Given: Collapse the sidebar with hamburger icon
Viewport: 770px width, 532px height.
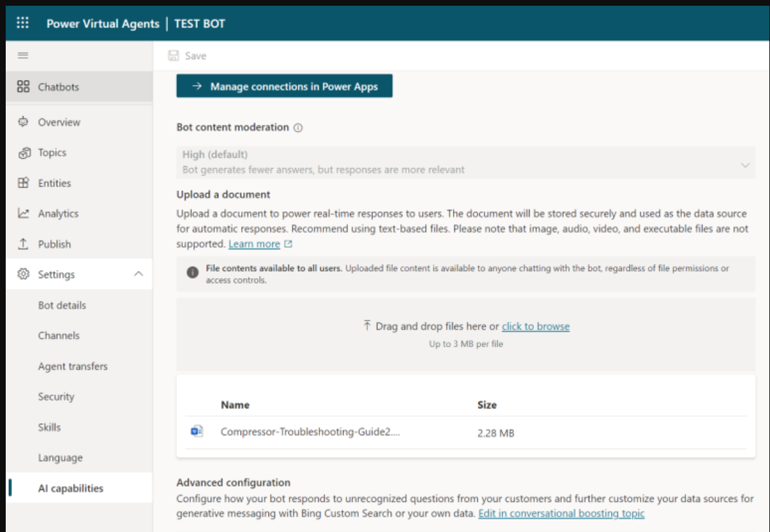Looking at the screenshot, I should pos(23,55).
